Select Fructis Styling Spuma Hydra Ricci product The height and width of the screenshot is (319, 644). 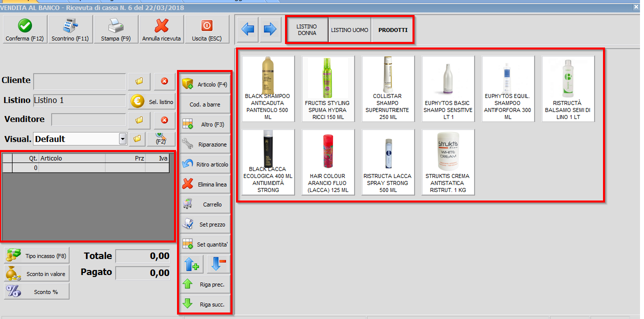[x=328, y=88]
